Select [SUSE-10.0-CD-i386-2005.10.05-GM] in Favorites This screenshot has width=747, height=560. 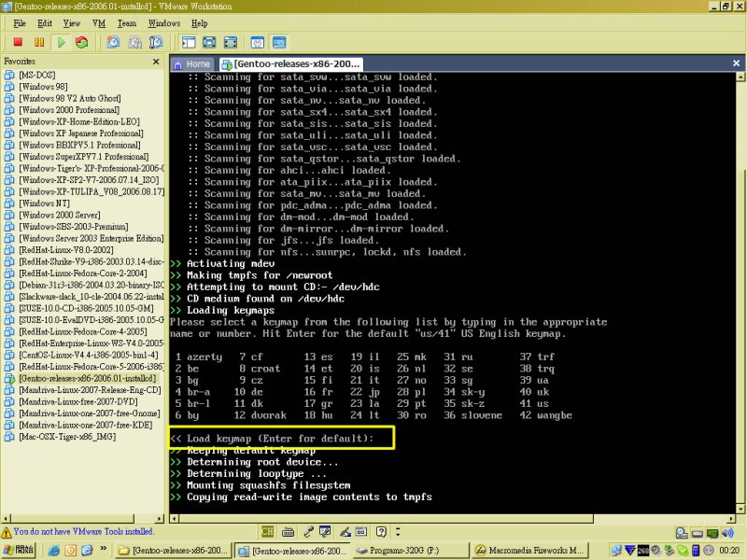[x=87, y=308]
